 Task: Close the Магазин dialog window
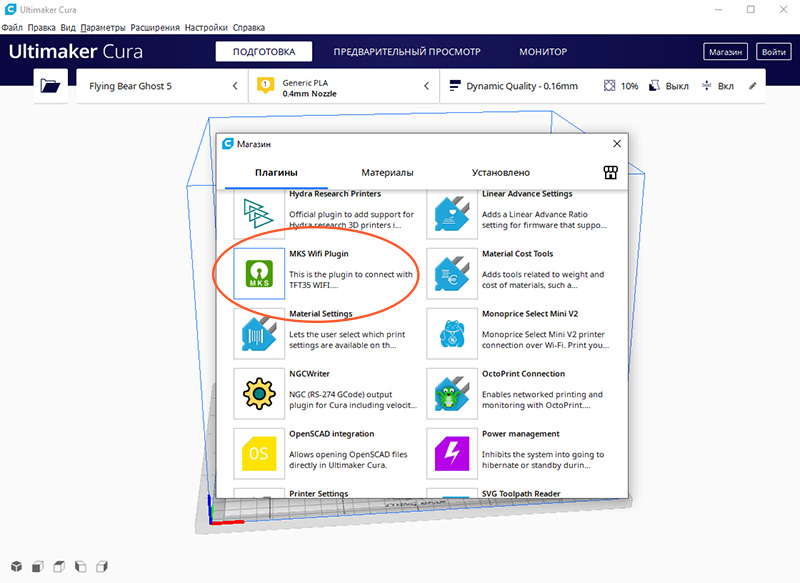click(617, 144)
